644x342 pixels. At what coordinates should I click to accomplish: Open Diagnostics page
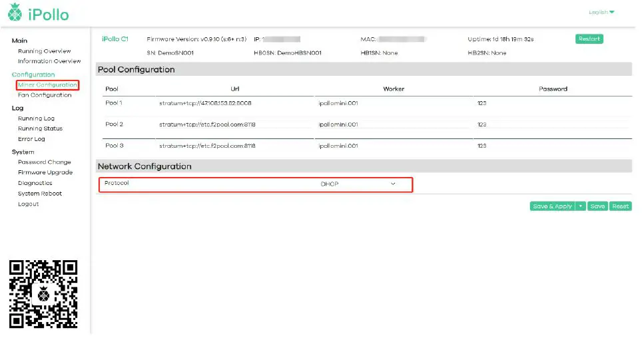click(35, 183)
